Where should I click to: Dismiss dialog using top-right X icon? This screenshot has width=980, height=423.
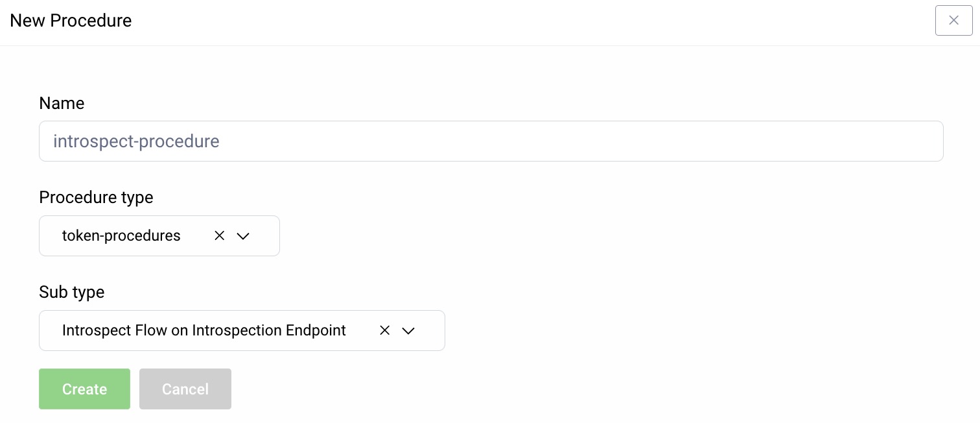[x=953, y=20]
